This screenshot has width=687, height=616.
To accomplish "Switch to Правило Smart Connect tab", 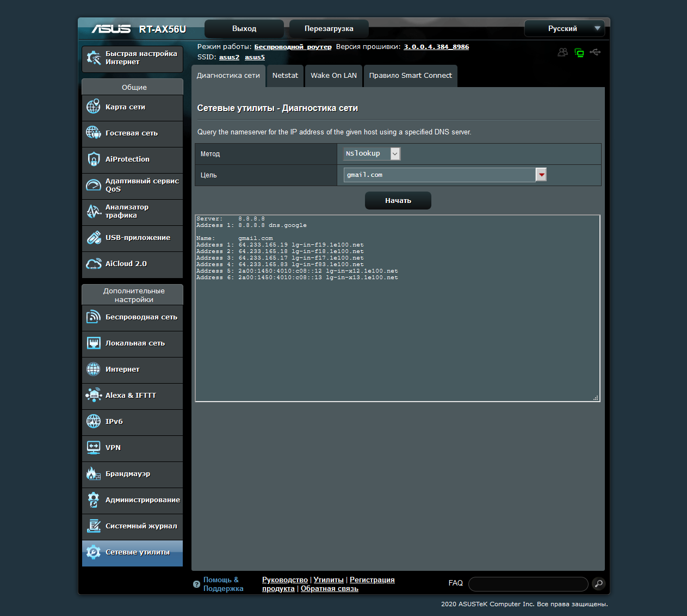I will (411, 76).
